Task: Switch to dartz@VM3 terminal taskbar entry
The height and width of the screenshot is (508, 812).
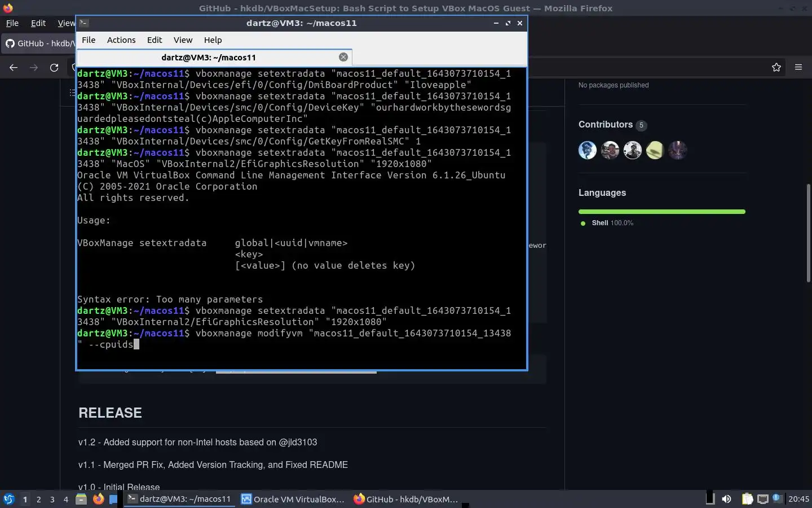Action: [179, 499]
